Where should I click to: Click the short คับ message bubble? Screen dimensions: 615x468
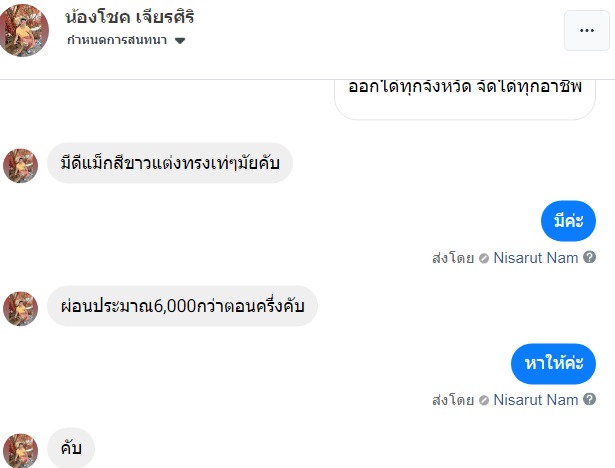(x=71, y=449)
